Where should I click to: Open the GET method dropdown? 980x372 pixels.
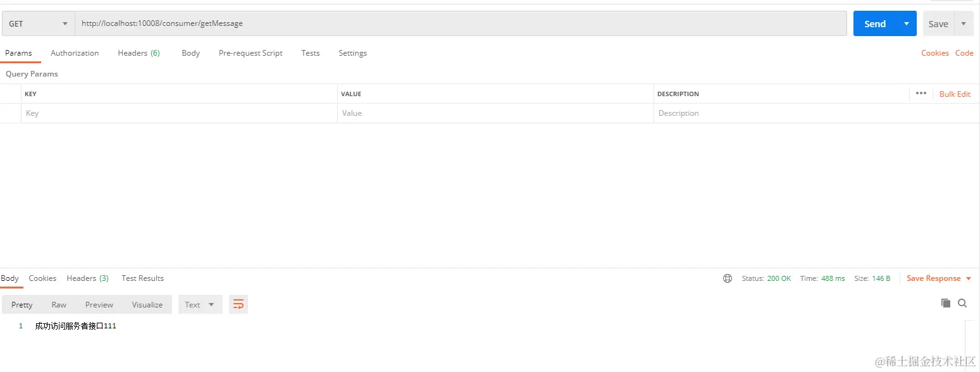click(x=38, y=23)
